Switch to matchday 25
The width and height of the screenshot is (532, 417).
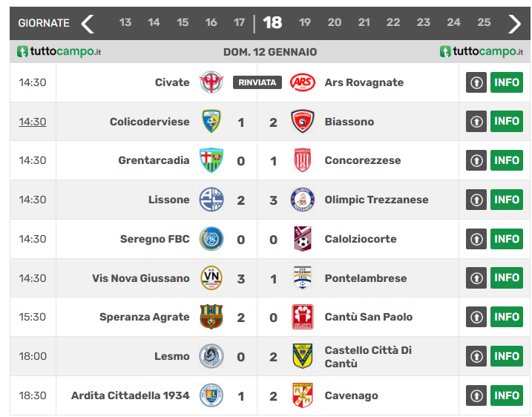pos(484,23)
